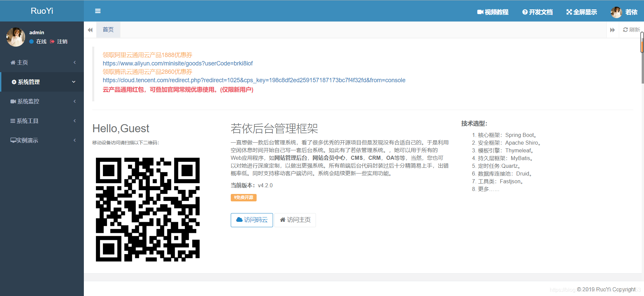644x296 pixels.
Task: Click the 技术选型 heading
Action: pyautogui.click(x=474, y=124)
